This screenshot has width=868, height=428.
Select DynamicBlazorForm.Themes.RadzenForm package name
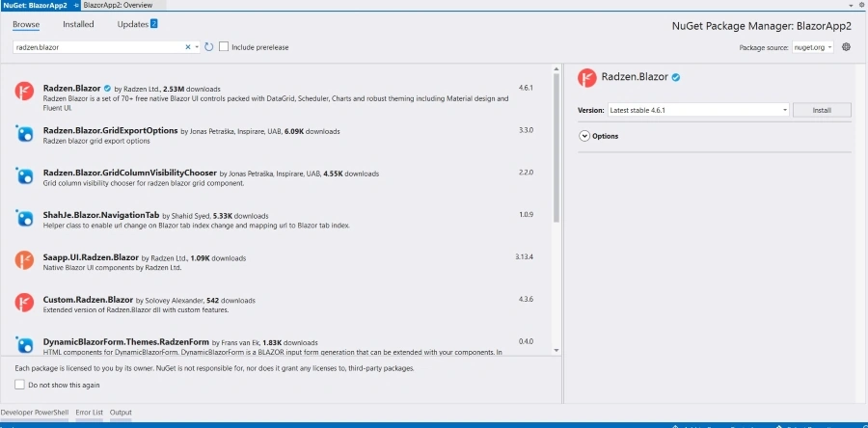coord(125,342)
